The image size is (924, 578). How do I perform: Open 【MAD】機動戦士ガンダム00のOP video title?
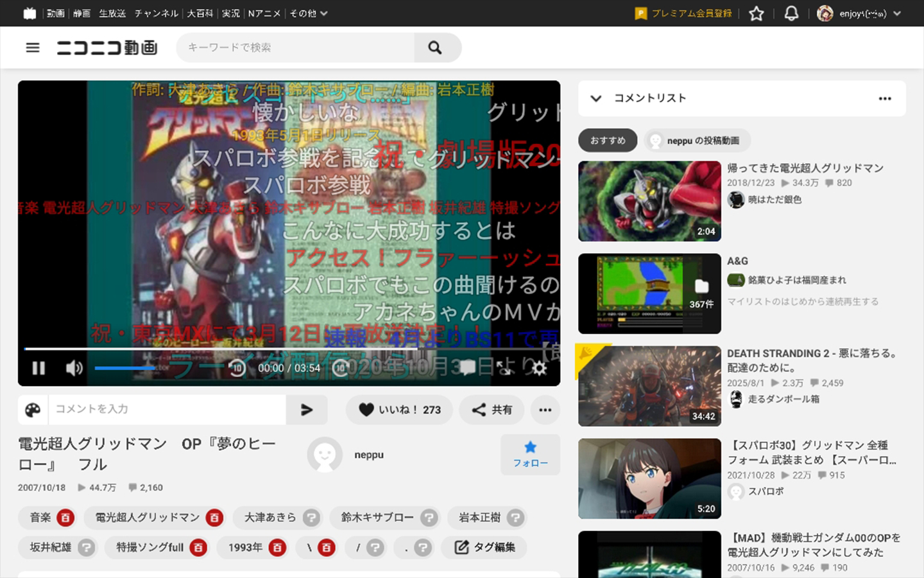[x=814, y=545]
